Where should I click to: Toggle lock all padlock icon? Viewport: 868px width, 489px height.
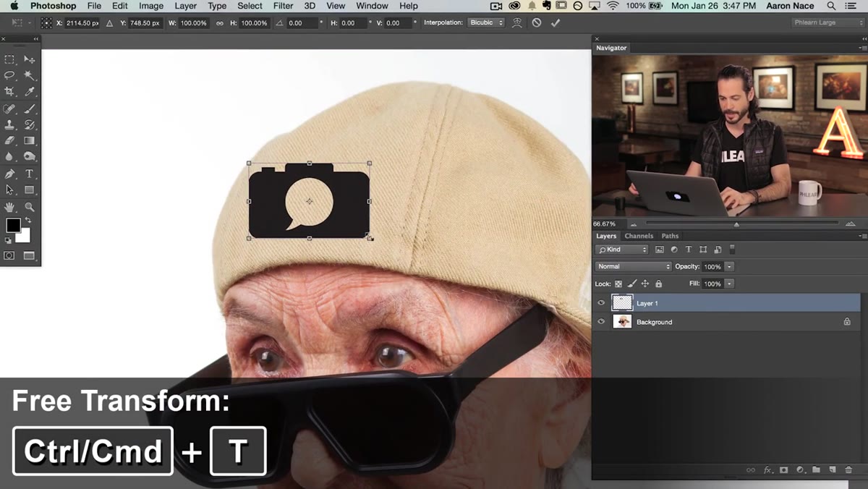658,284
